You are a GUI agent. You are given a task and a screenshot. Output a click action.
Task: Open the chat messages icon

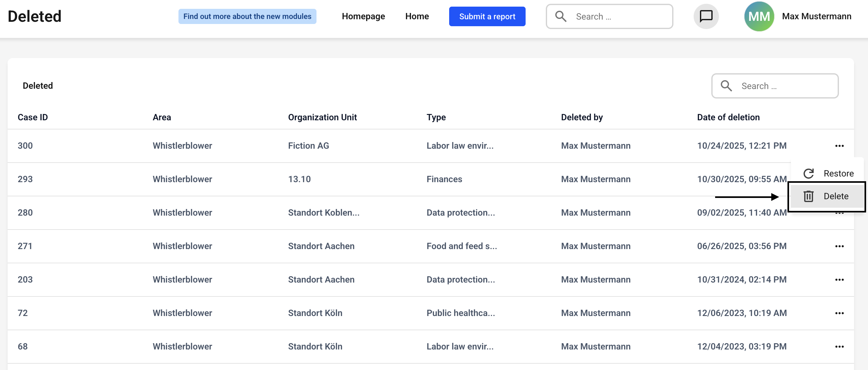click(x=706, y=16)
